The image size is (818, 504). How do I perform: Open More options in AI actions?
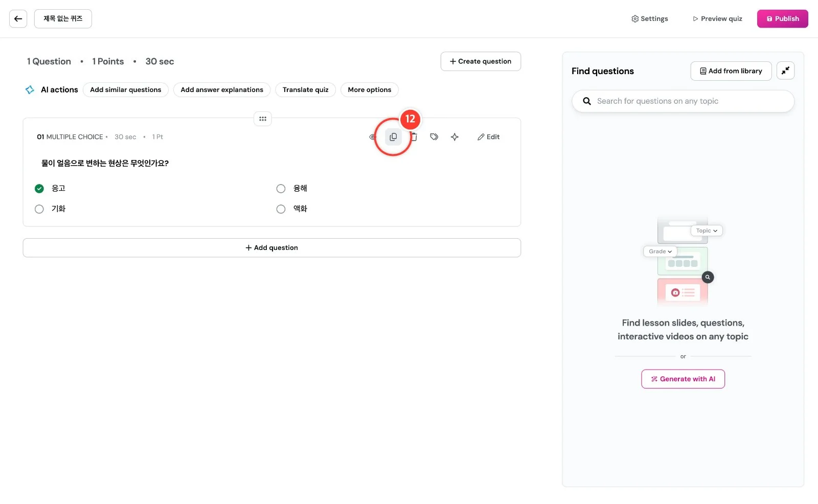[x=370, y=90]
